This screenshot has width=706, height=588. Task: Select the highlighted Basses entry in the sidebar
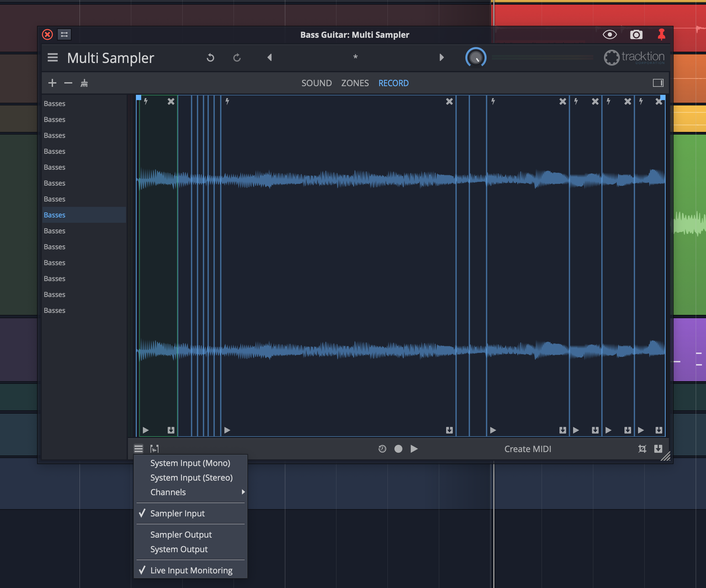84,215
